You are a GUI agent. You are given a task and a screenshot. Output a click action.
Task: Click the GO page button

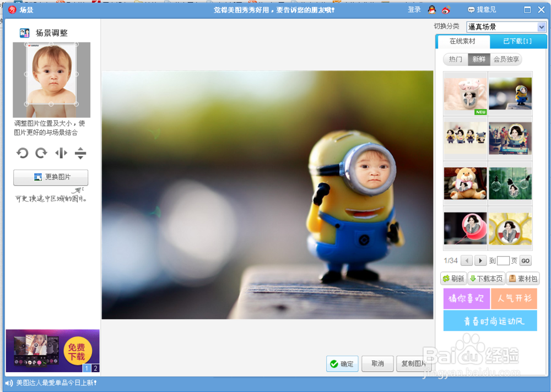tap(525, 260)
